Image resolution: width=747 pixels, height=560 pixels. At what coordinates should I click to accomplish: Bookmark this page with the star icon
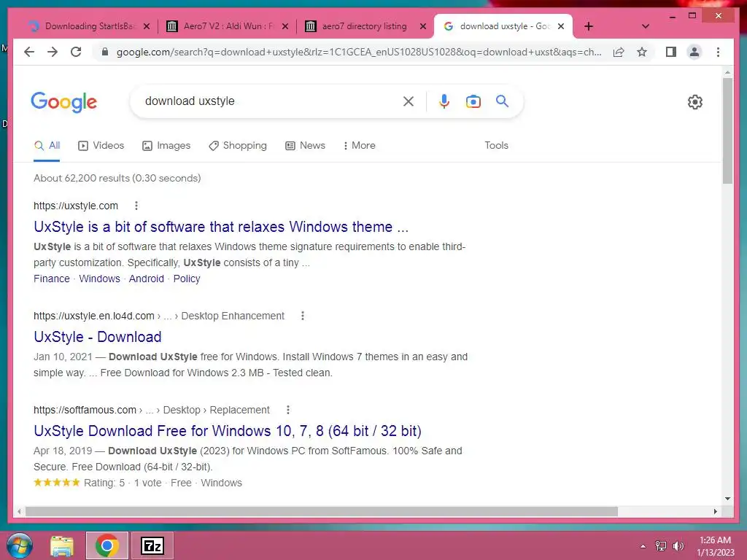pos(642,52)
